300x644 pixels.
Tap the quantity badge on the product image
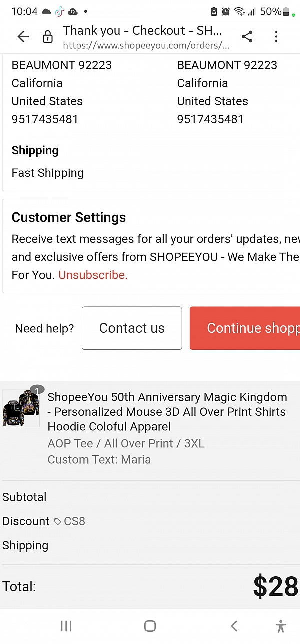[37, 389]
